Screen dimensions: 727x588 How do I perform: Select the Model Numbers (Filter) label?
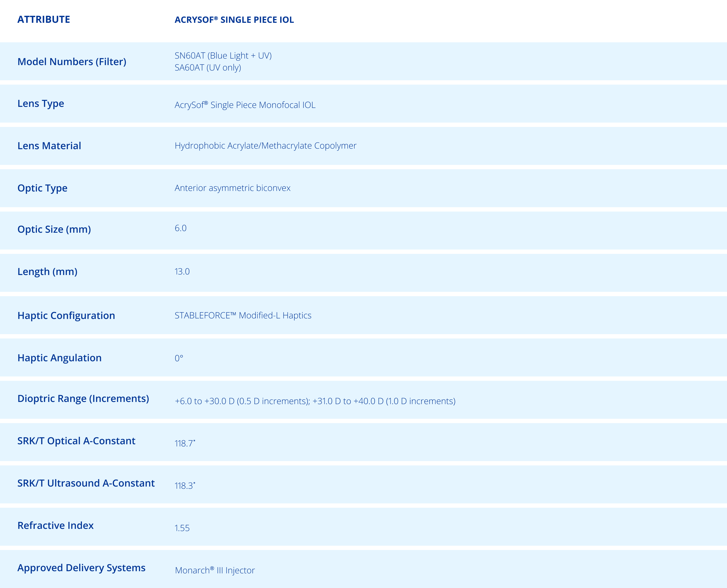pyautogui.click(x=72, y=62)
